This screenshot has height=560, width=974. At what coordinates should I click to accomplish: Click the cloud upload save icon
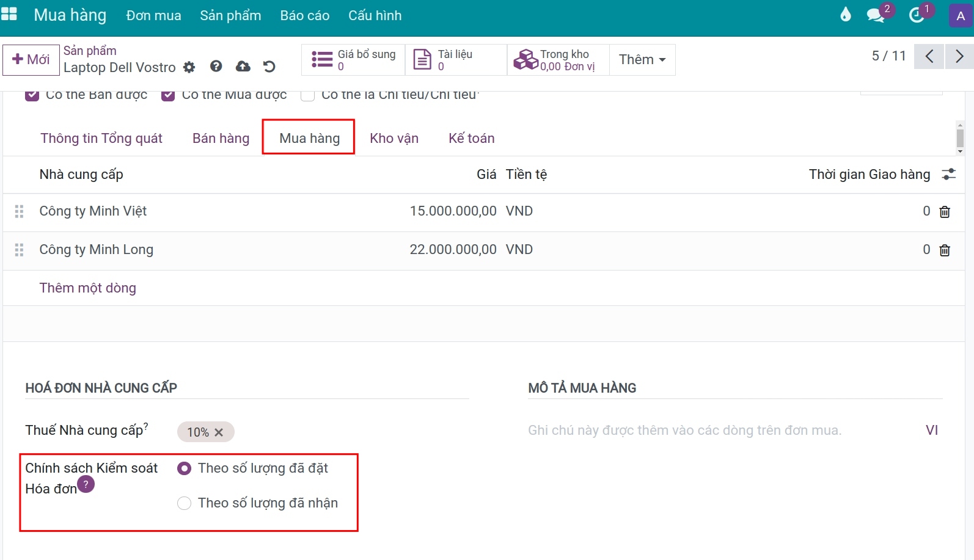click(x=243, y=66)
